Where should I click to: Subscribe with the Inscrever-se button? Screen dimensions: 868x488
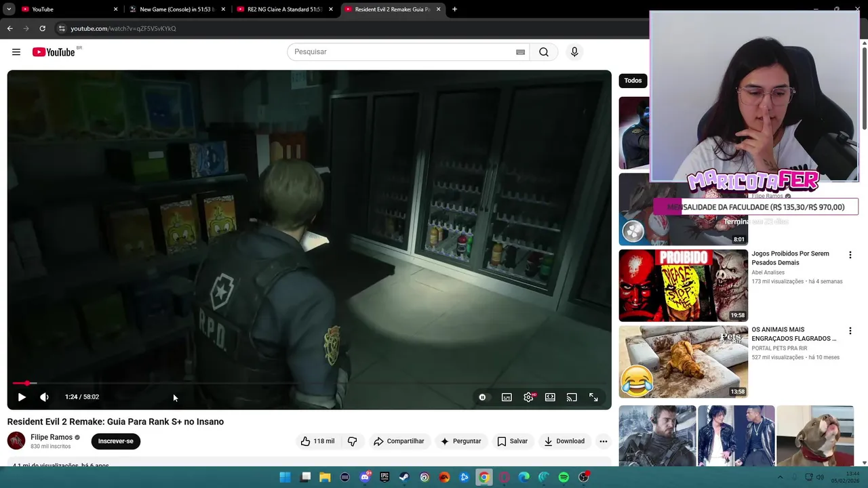click(x=116, y=441)
